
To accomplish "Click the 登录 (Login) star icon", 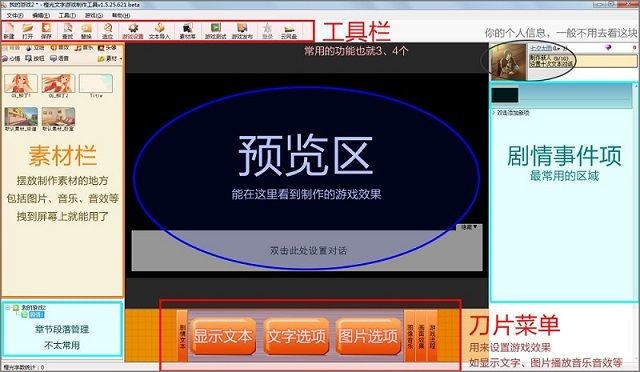I will [267, 31].
